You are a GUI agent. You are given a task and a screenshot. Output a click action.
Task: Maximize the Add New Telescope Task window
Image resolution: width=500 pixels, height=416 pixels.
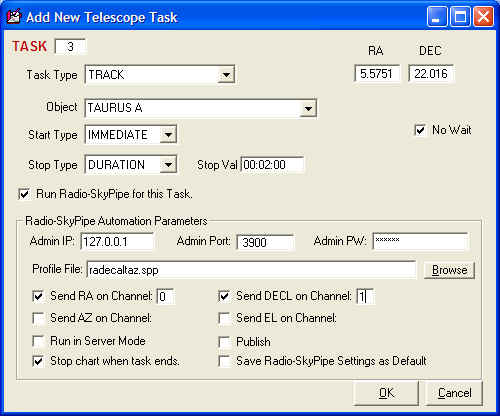click(x=460, y=17)
